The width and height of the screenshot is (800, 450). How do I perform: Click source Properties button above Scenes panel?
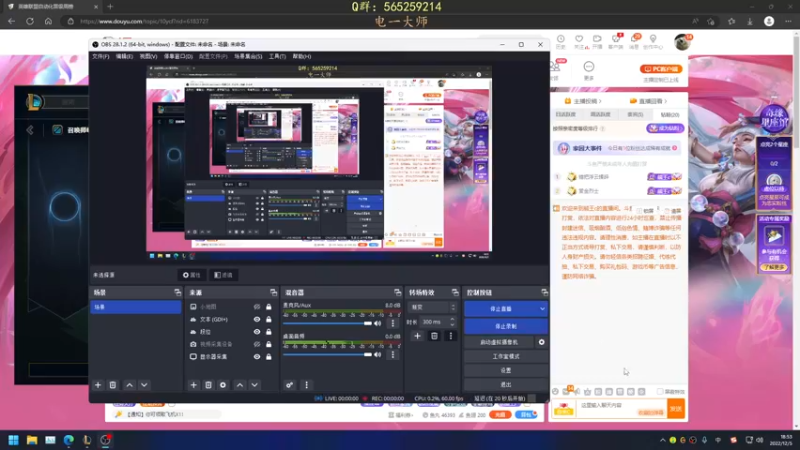(192, 275)
